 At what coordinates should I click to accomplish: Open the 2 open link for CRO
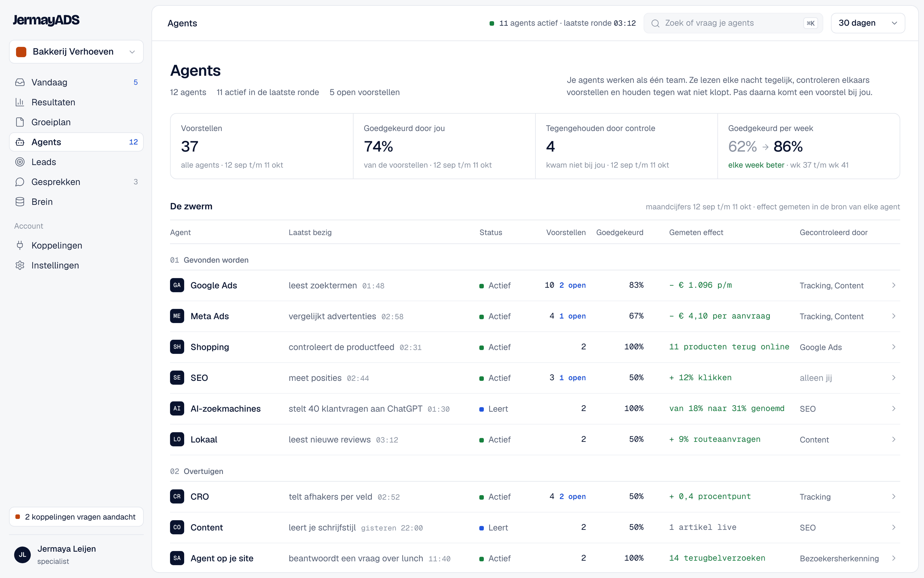572,496
